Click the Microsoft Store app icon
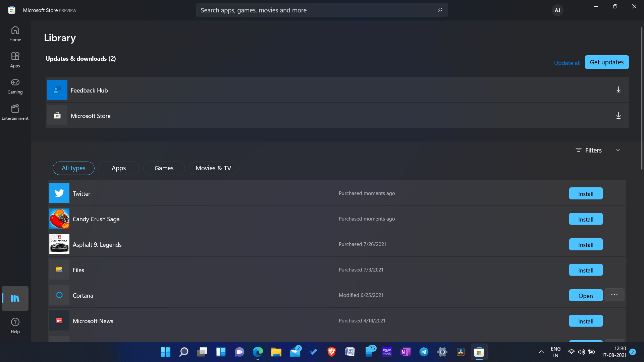 [x=57, y=115]
